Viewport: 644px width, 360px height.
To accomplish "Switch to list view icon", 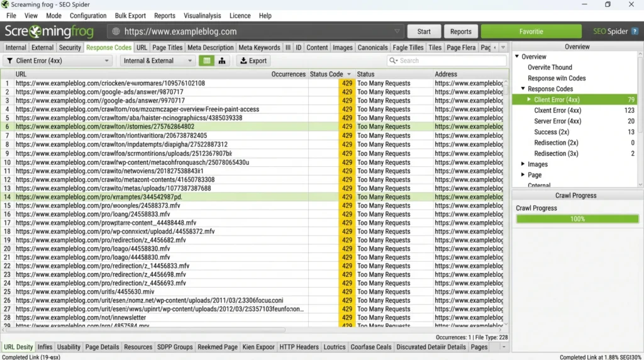I will (x=206, y=60).
